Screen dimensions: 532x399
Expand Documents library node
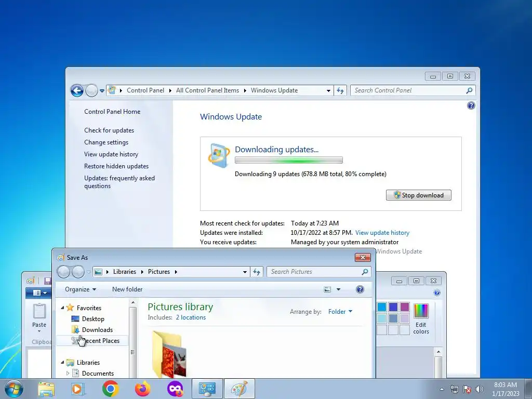(x=68, y=373)
